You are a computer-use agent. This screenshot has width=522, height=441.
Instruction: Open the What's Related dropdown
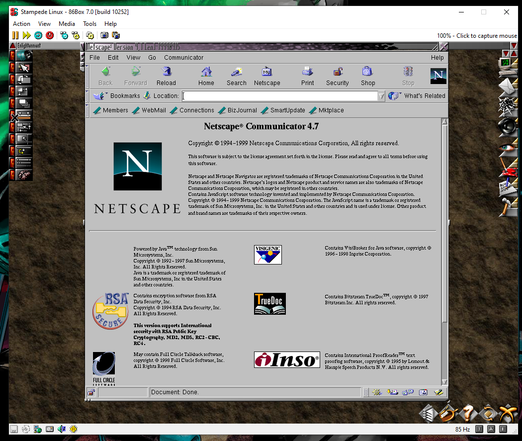417,96
